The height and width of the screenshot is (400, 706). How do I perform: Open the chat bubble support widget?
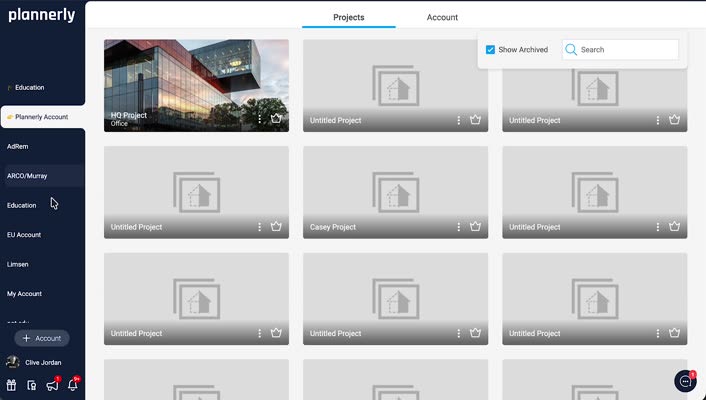(685, 381)
